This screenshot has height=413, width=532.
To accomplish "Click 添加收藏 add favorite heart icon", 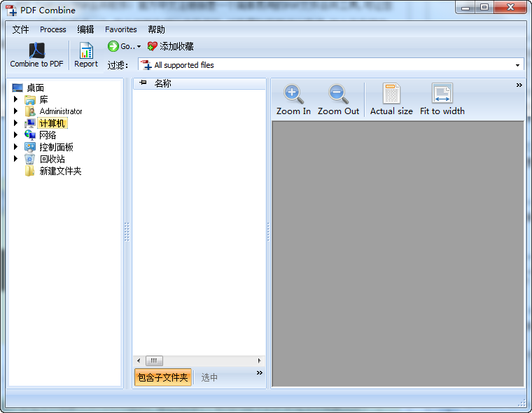I will pyautogui.click(x=153, y=46).
